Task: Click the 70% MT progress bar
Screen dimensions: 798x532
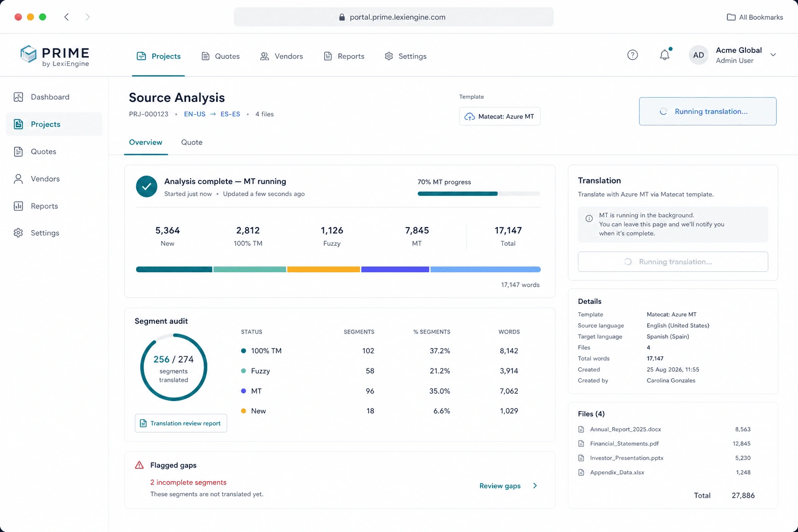Action: [x=478, y=194]
